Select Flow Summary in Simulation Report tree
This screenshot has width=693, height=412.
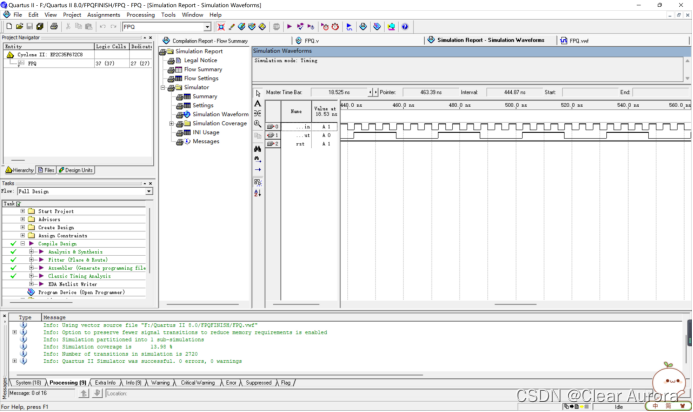coord(203,69)
